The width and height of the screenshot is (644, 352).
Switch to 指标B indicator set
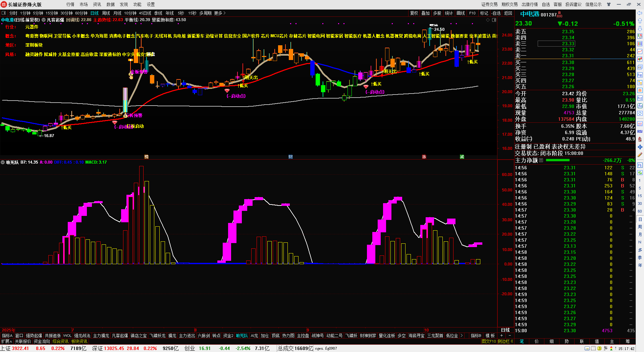476,336
